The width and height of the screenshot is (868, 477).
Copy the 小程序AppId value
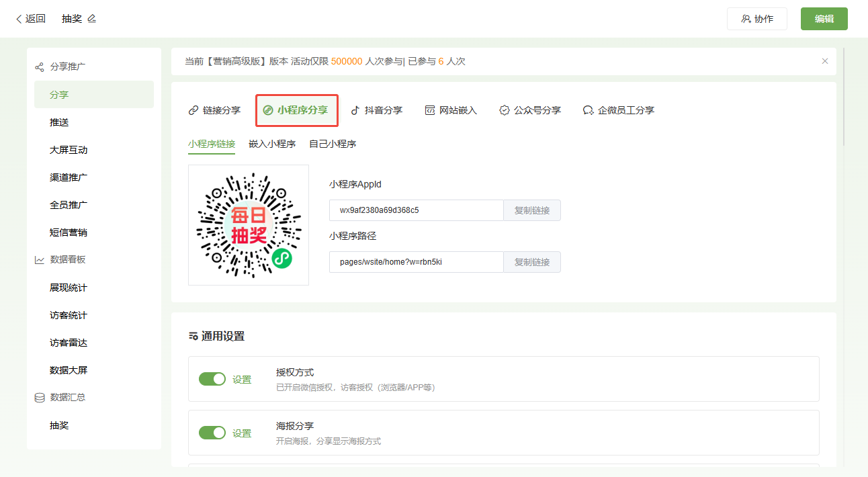[x=532, y=210]
